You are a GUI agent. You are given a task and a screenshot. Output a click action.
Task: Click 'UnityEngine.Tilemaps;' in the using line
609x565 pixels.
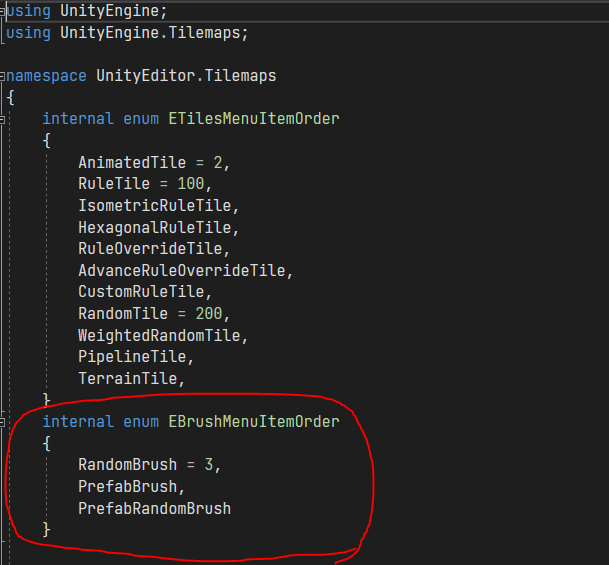[154, 33]
